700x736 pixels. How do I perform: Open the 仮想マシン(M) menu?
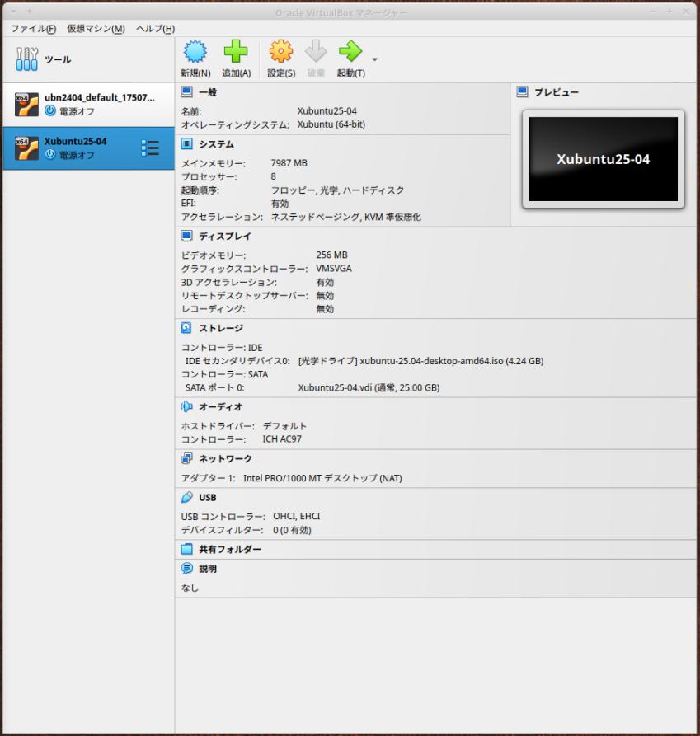pos(96,29)
